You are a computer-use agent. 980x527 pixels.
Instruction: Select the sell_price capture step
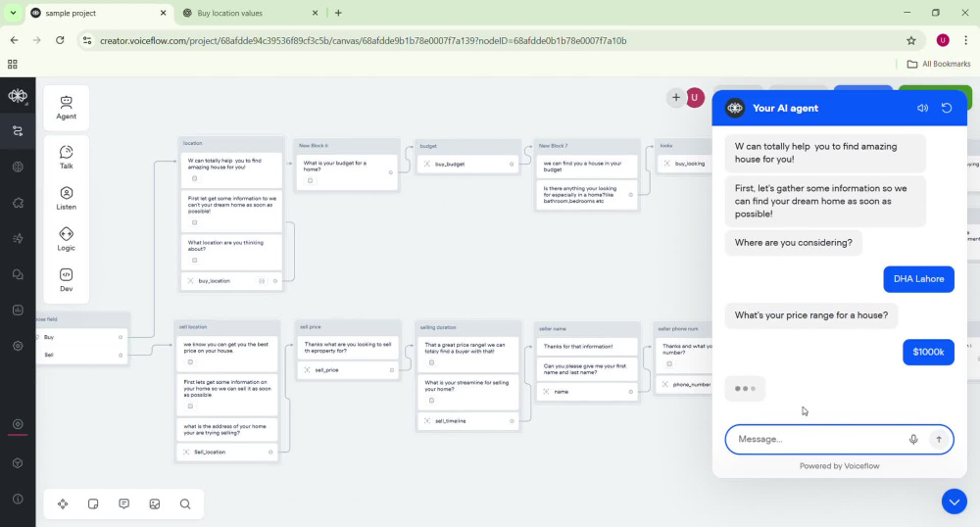348,370
